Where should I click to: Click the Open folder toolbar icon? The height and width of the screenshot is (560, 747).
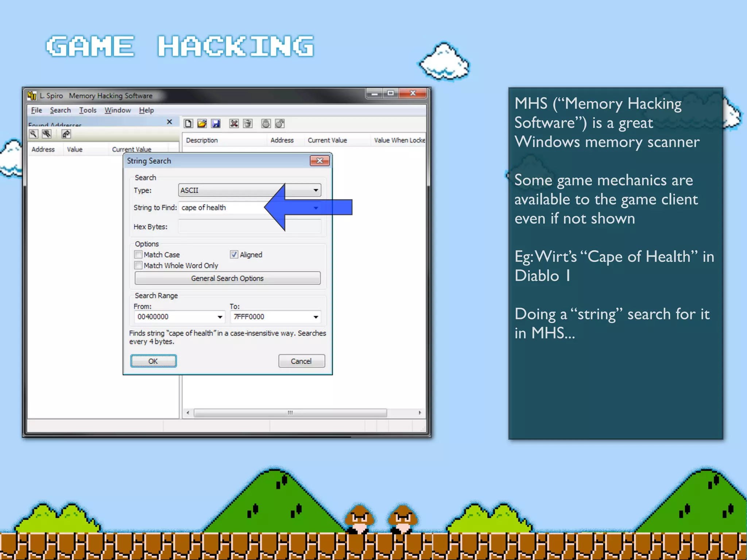click(x=202, y=124)
